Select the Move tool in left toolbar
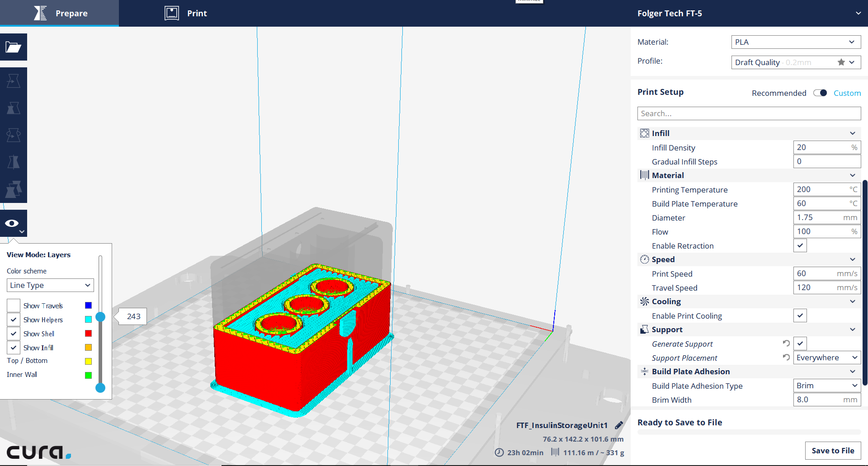This screenshot has height=466, width=868. click(x=13, y=81)
